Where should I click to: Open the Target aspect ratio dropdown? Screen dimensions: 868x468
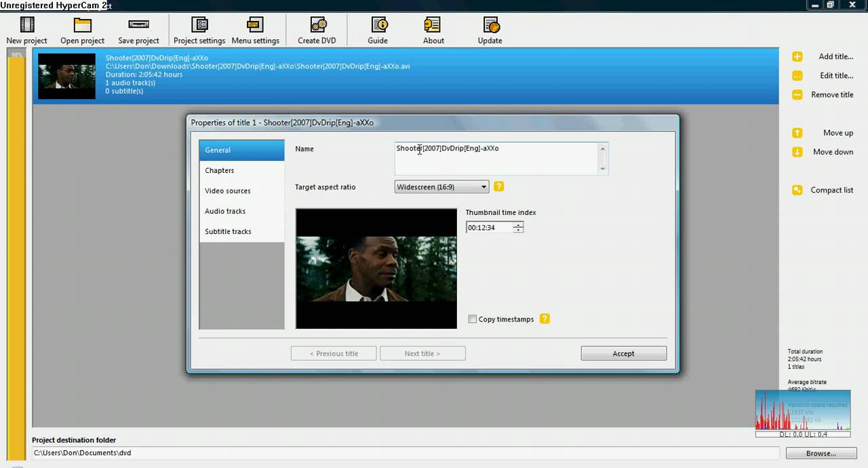coord(441,187)
